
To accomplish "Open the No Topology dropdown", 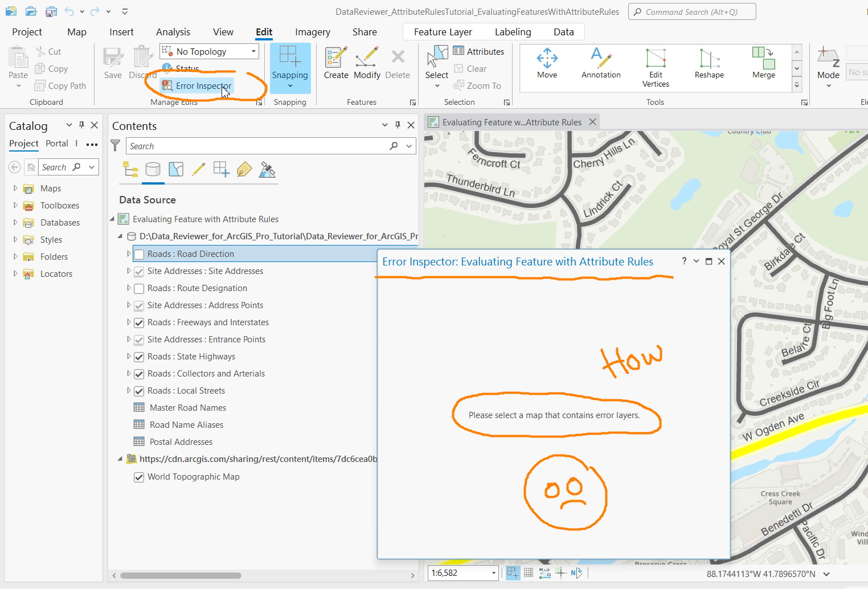I will [252, 51].
